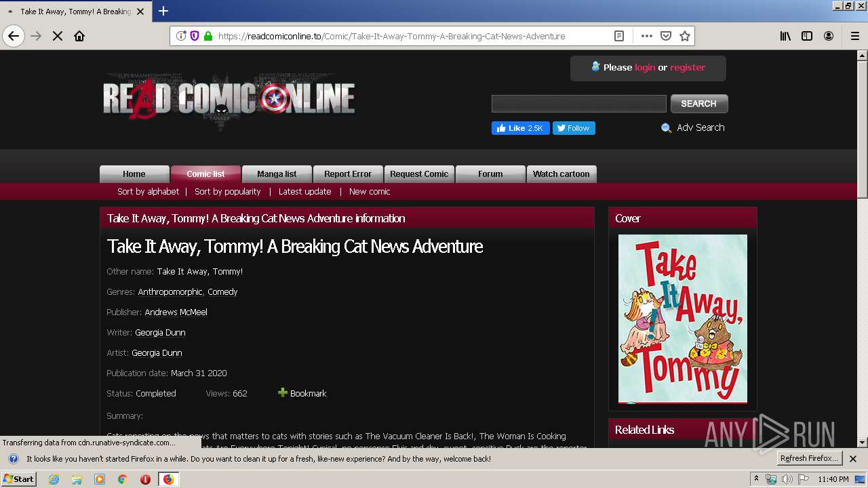Viewport: 868px width, 488px height.
Task: Stop loading the page
Action: click(x=58, y=36)
